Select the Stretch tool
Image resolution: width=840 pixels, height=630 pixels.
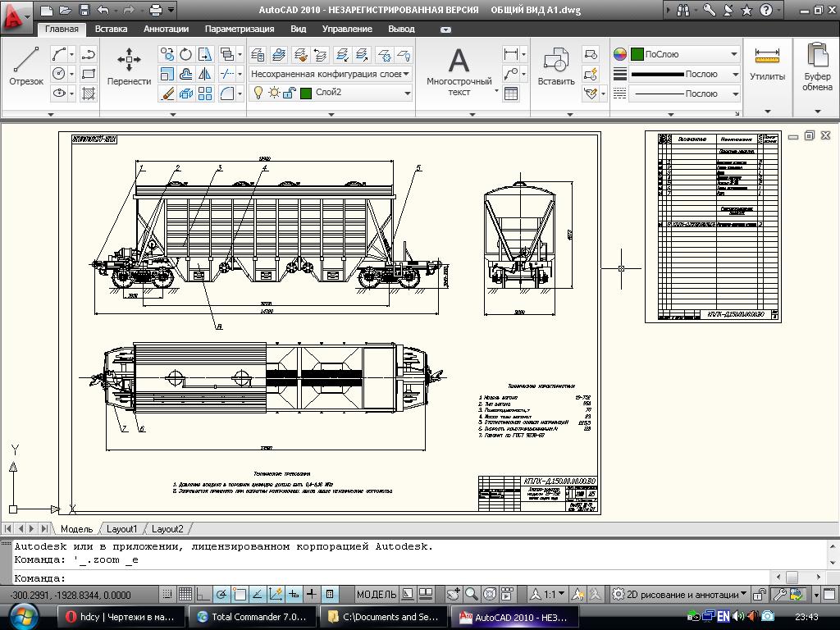205,54
